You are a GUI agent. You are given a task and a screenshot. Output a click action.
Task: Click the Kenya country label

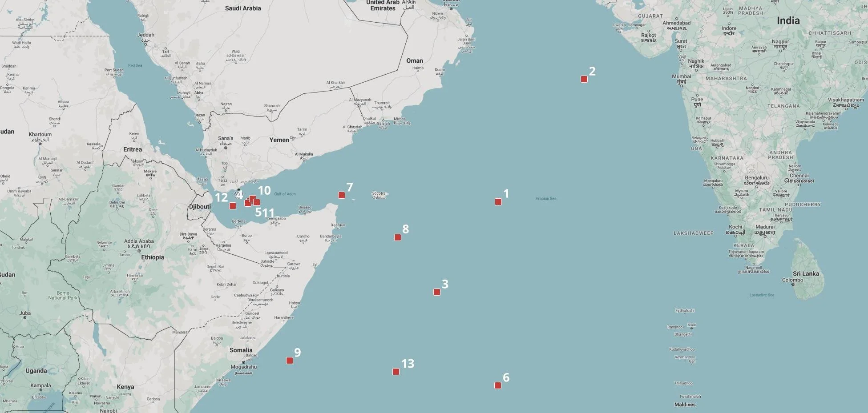(125, 387)
